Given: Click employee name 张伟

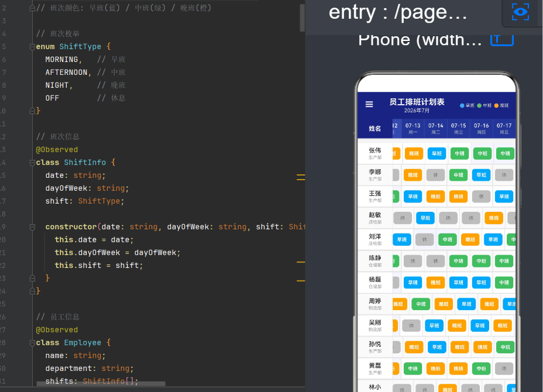Looking at the screenshot, I should 374,150.
